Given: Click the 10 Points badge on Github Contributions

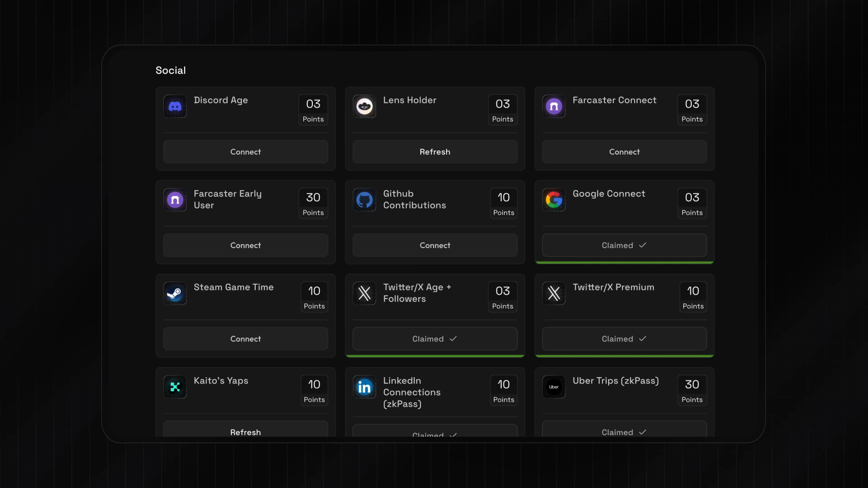Looking at the screenshot, I should coord(504,203).
